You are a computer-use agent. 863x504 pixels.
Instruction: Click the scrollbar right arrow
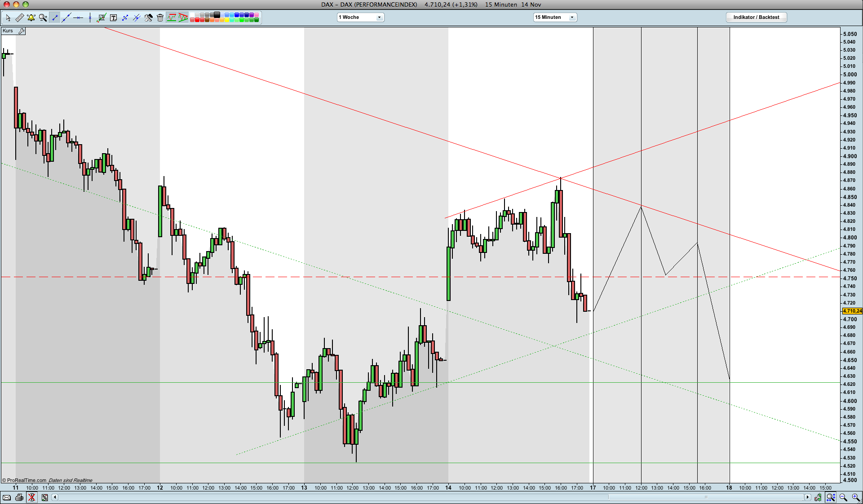coord(807,497)
